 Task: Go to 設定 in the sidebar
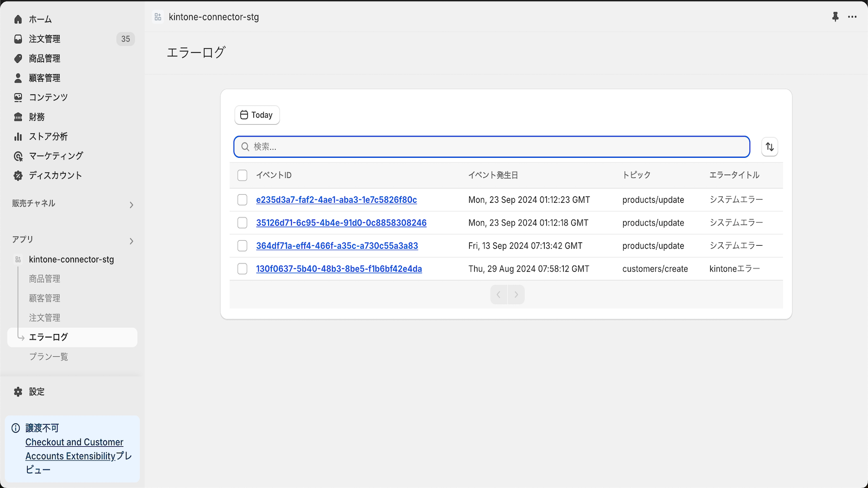coord(36,391)
